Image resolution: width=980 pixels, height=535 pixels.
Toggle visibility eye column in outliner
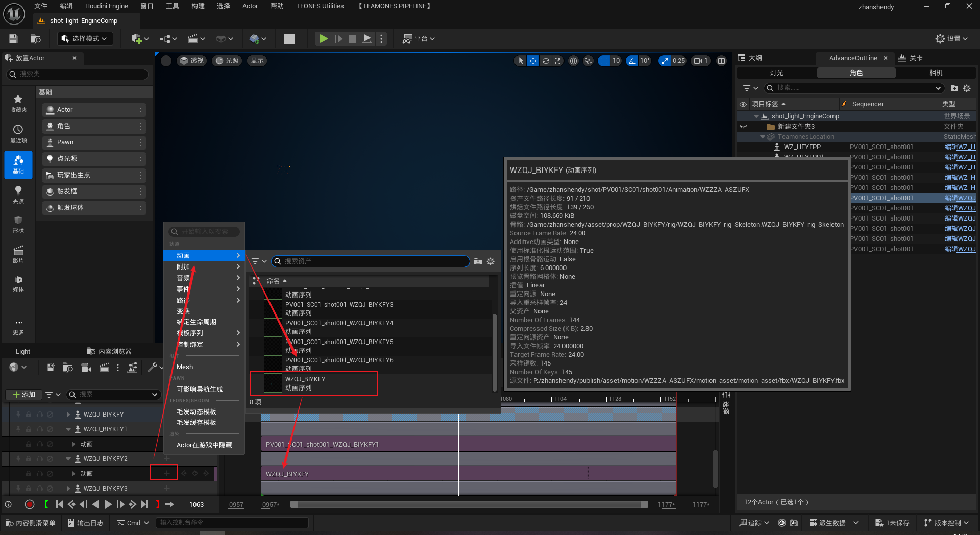click(743, 104)
